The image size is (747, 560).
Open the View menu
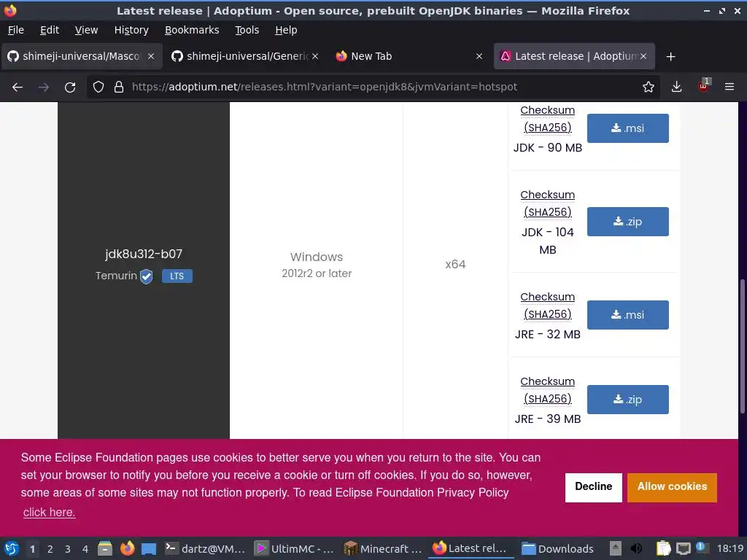(86, 30)
